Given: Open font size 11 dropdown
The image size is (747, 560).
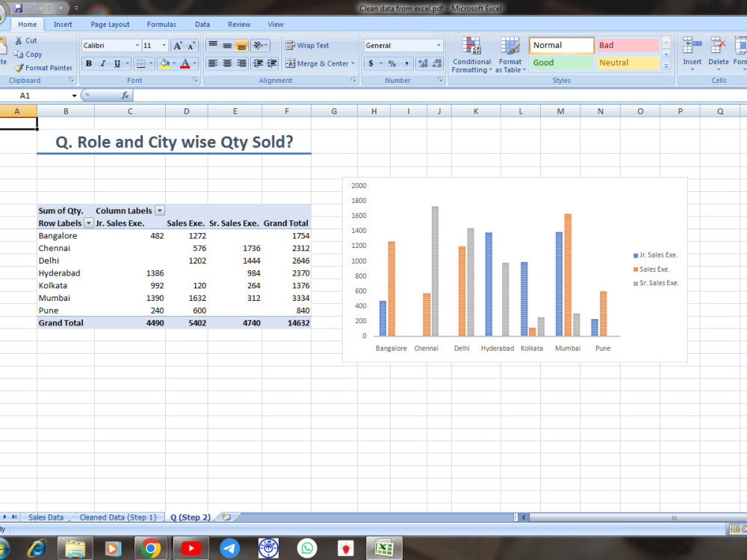Looking at the screenshot, I should (x=164, y=46).
